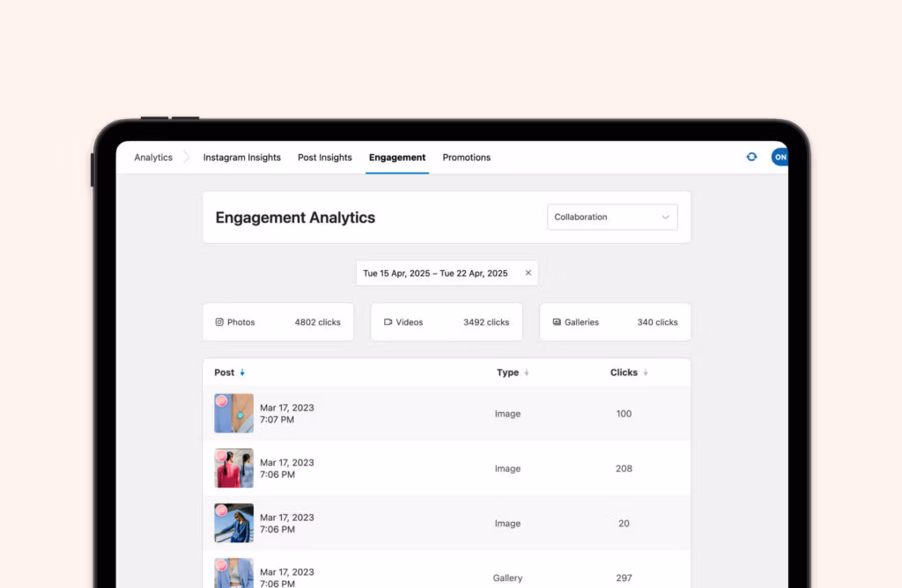This screenshot has width=902, height=588.
Task: Select the Videos 3492 clicks card
Action: (446, 321)
